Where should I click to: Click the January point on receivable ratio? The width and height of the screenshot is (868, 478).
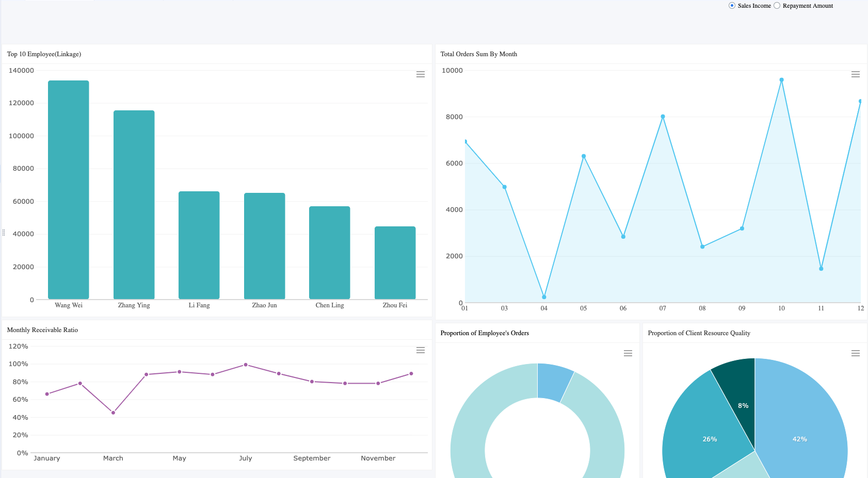[x=47, y=394]
